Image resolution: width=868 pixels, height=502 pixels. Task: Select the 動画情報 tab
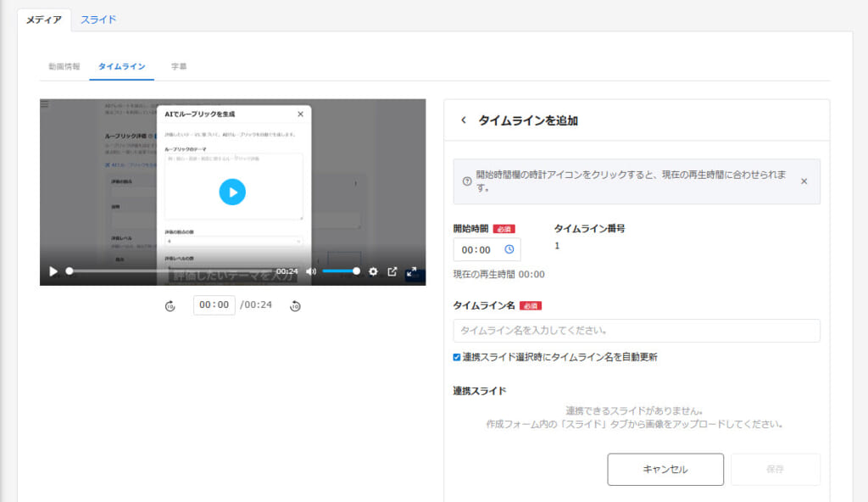[x=64, y=66]
